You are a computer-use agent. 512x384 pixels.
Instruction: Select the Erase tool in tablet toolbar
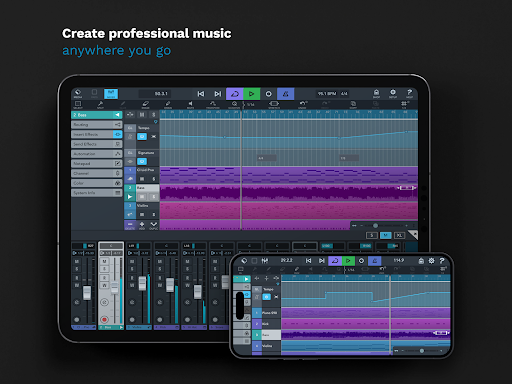146,105
